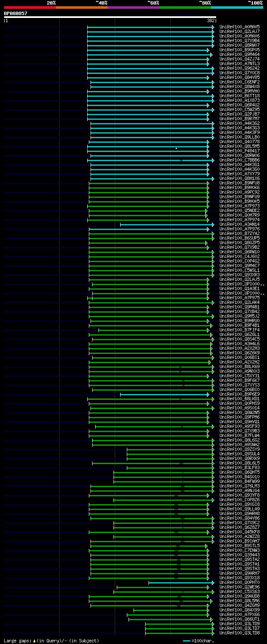Viewport: 267px width, 644px height.
Task: Click the cyan alignment bar of UniRef100_B9P6E9
Action: 164,394
